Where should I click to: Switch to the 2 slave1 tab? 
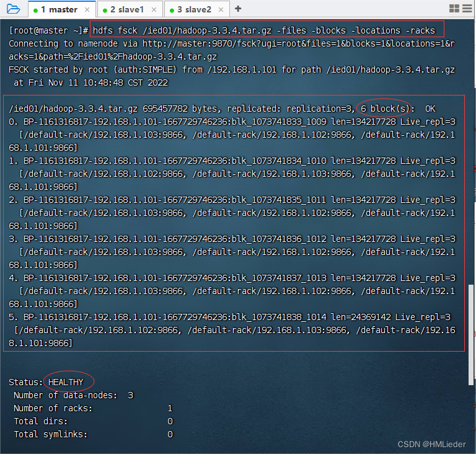click(130, 9)
